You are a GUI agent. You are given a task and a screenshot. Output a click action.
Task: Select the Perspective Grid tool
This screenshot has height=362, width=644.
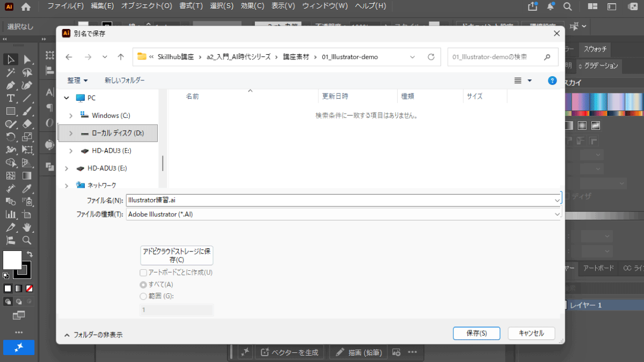tap(27, 162)
